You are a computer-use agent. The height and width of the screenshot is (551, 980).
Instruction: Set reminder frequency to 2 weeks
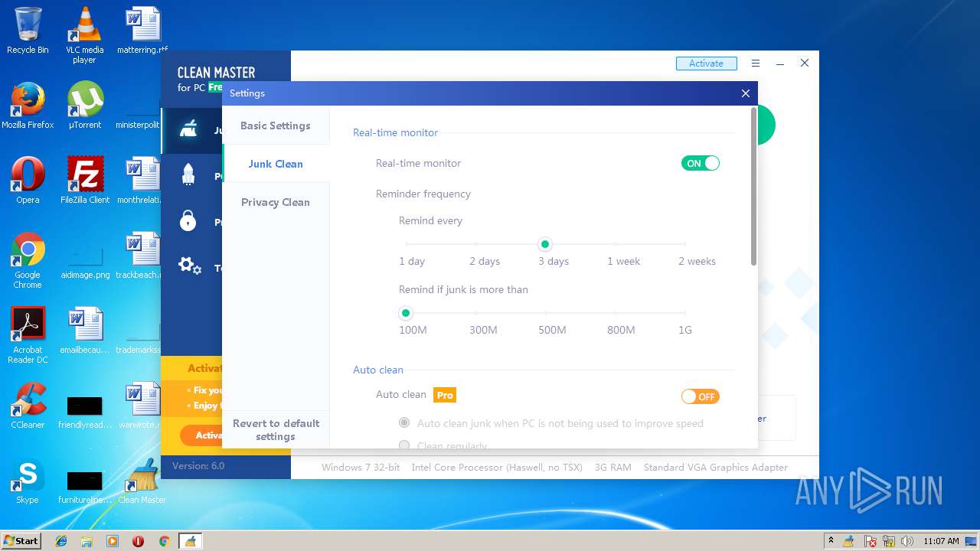tap(684, 245)
